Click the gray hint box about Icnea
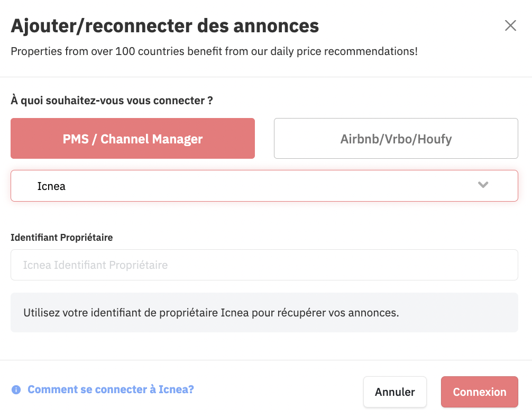 point(264,312)
